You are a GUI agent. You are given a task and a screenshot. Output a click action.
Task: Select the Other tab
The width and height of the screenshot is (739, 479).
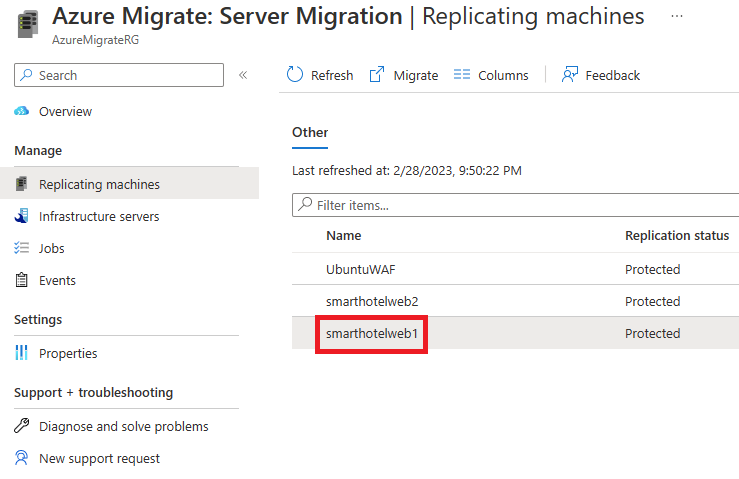pos(310,132)
